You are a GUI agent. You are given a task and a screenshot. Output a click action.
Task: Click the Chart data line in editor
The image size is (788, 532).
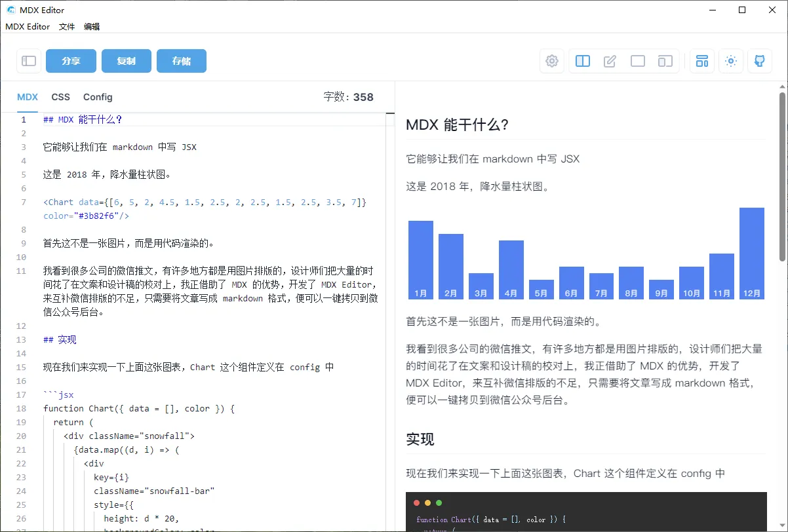point(205,202)
